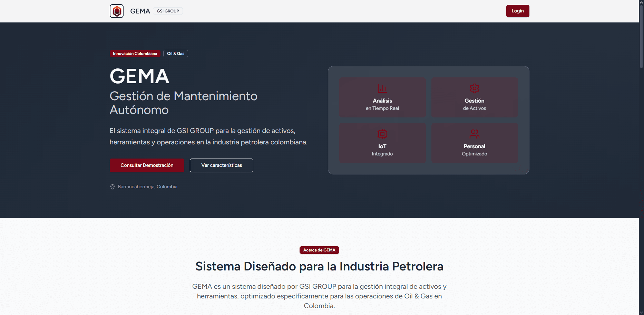Viewport: 644px width, 315px height.
Task: Click the GEMA brand name in header
Action: click(140, 11)
